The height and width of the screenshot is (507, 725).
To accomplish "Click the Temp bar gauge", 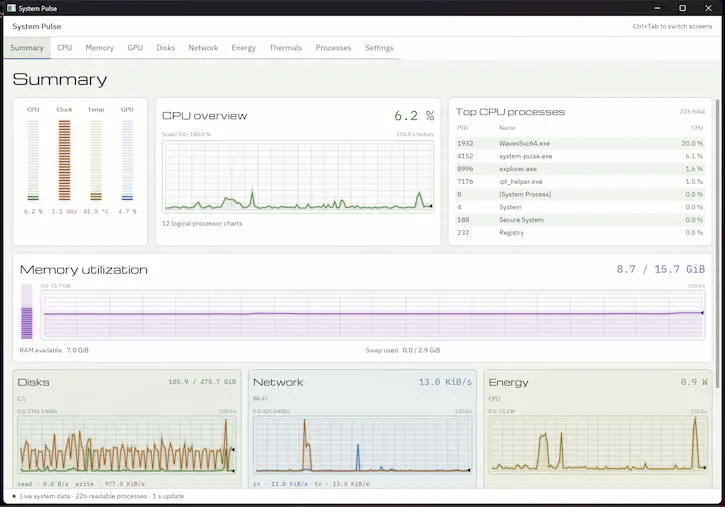I will click(x=96, y=160).
